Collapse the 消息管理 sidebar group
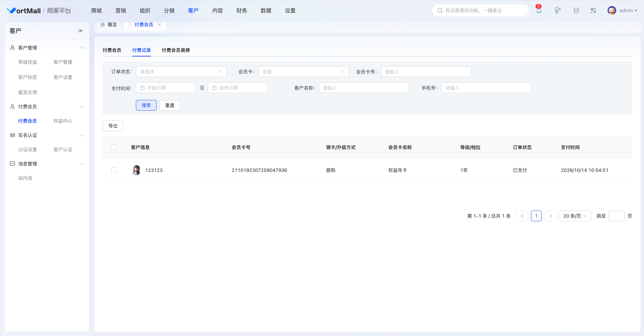The height and width of the screenshot is (336, 644). tap(82, 164)
